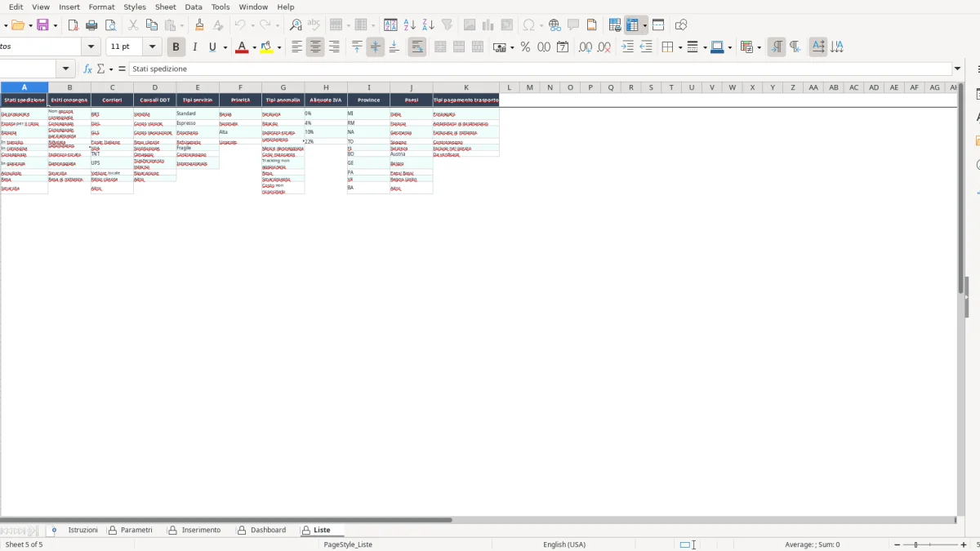
Task: Save the document with the Save icon
Action: 43,25
